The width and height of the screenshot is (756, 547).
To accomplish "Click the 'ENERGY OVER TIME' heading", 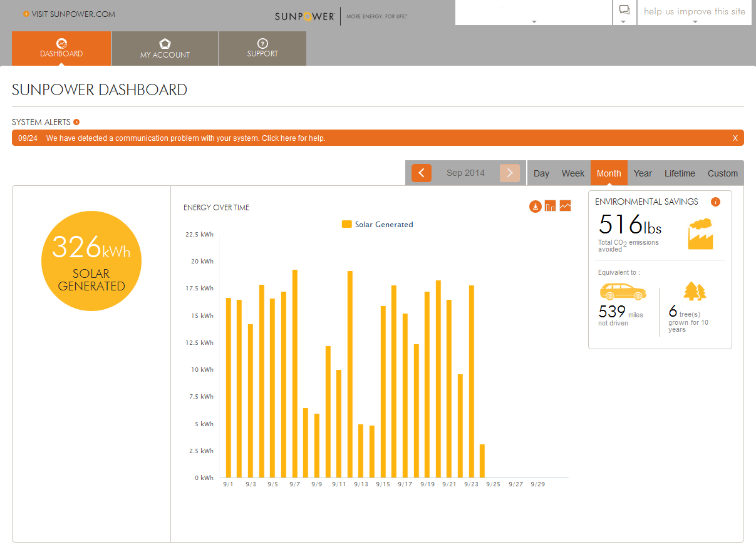I will click(x=216, y=207).
